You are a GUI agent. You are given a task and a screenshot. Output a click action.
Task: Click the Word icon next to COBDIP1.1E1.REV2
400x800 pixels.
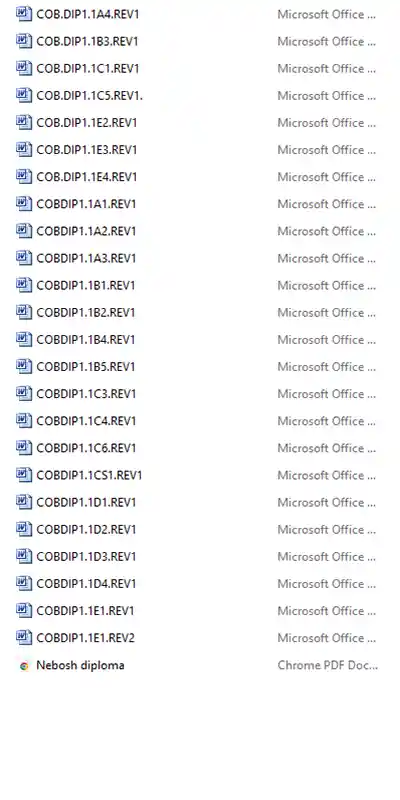pos(23,637)
